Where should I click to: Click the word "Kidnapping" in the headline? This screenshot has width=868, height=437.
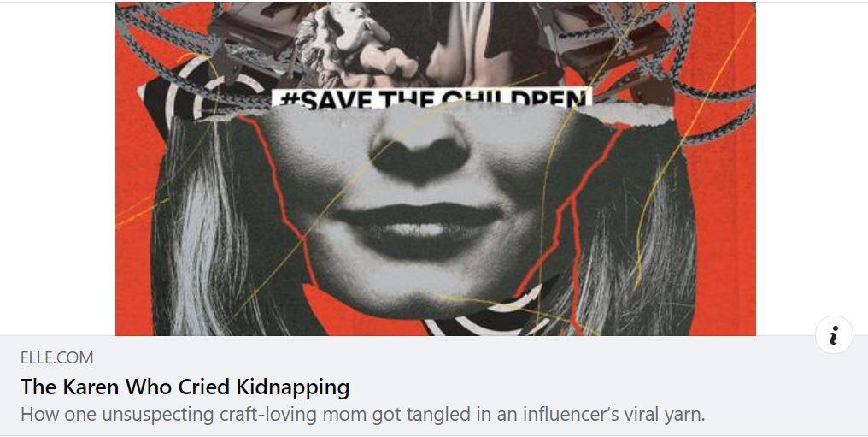point(293,387)
